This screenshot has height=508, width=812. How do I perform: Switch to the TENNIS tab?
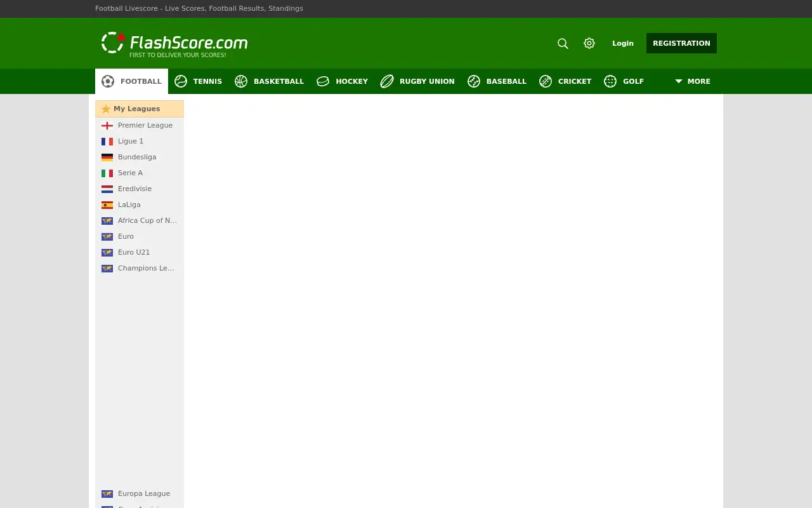click(199, 81)
